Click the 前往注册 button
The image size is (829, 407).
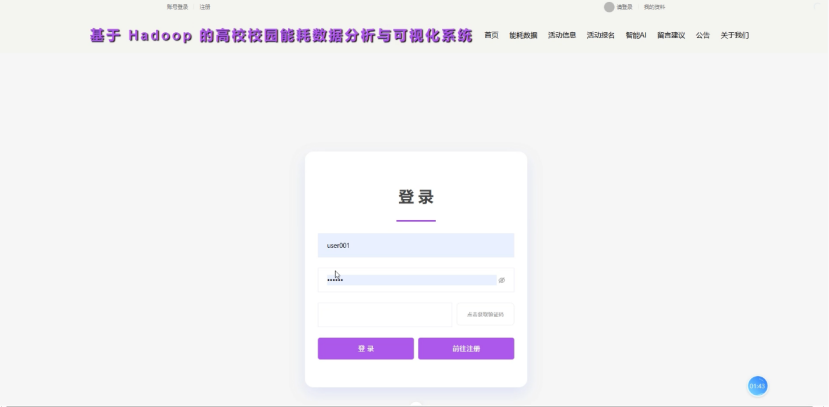466,349
